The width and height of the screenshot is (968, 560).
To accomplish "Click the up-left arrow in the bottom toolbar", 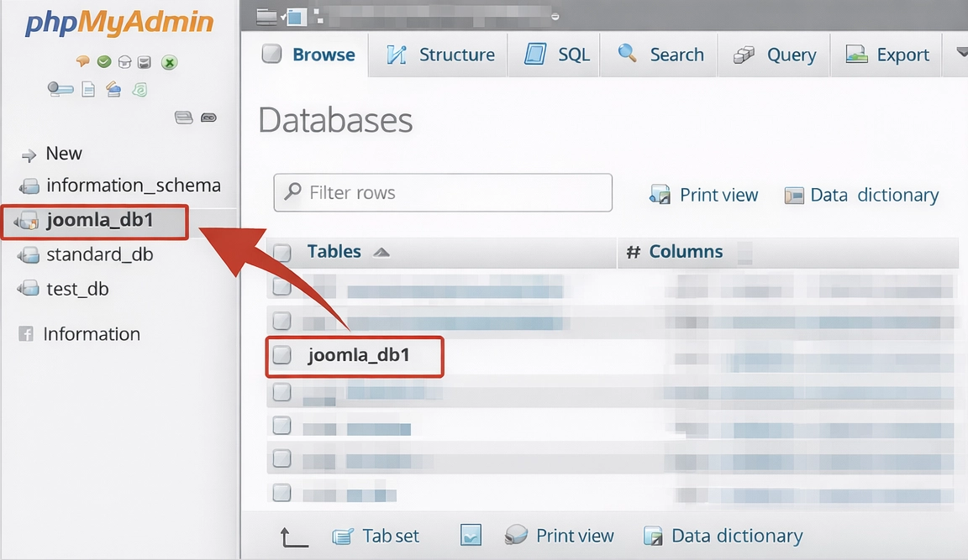I will pos(294,536).
